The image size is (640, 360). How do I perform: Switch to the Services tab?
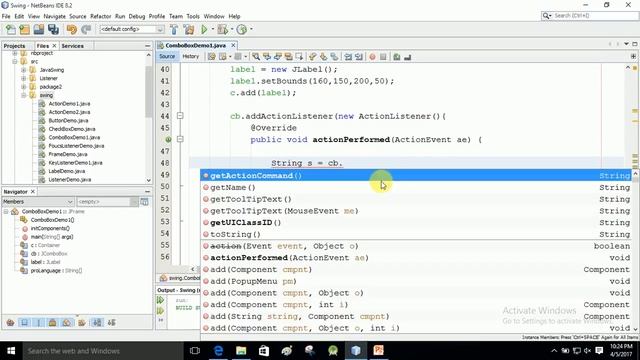(x=73, y=46)
